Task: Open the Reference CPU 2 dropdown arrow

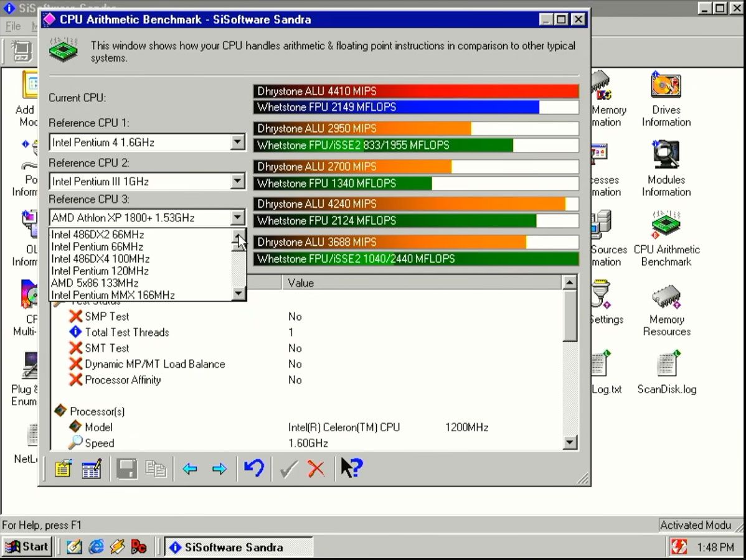Action: tap(237, 181)
